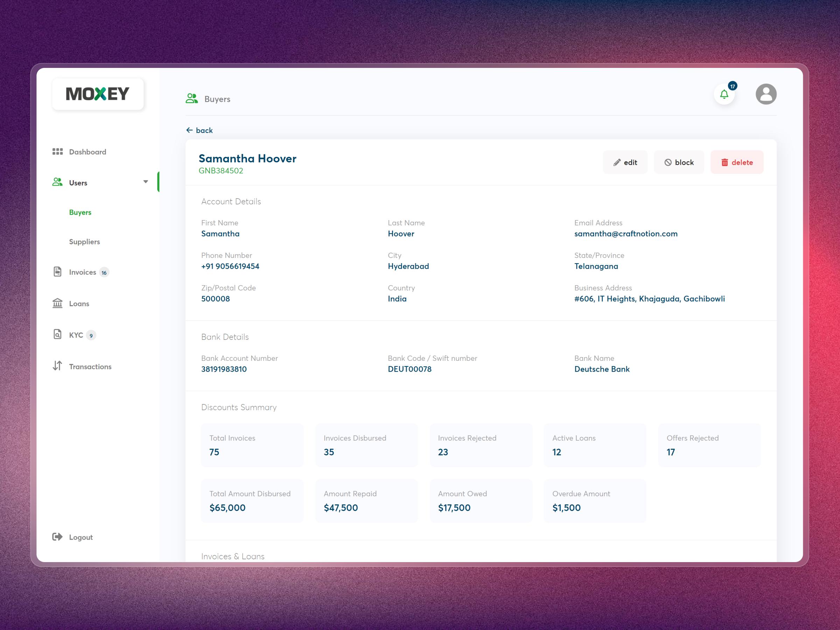Click bank account number 38191983810
The height and width of the screenshot is (630, 840).
[224, 369]
